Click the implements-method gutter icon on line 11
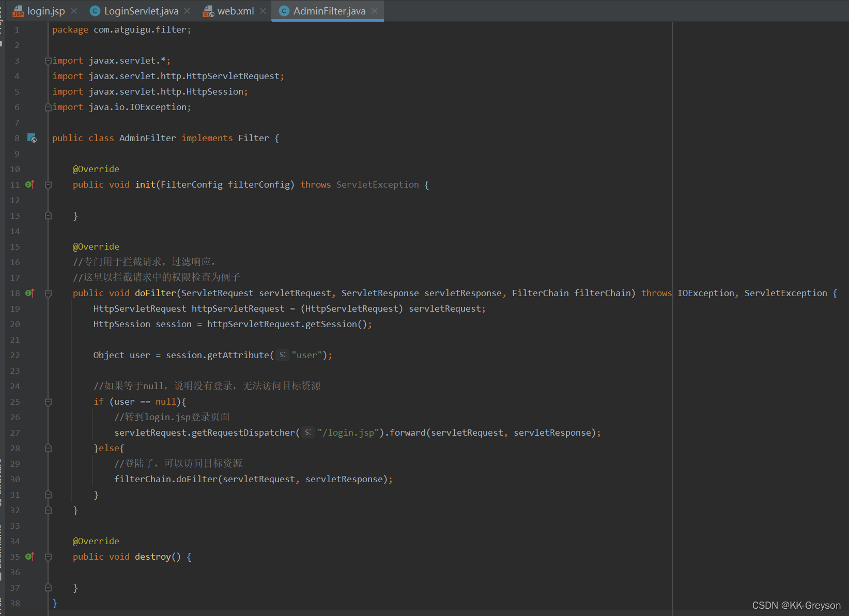 (30, 184)
